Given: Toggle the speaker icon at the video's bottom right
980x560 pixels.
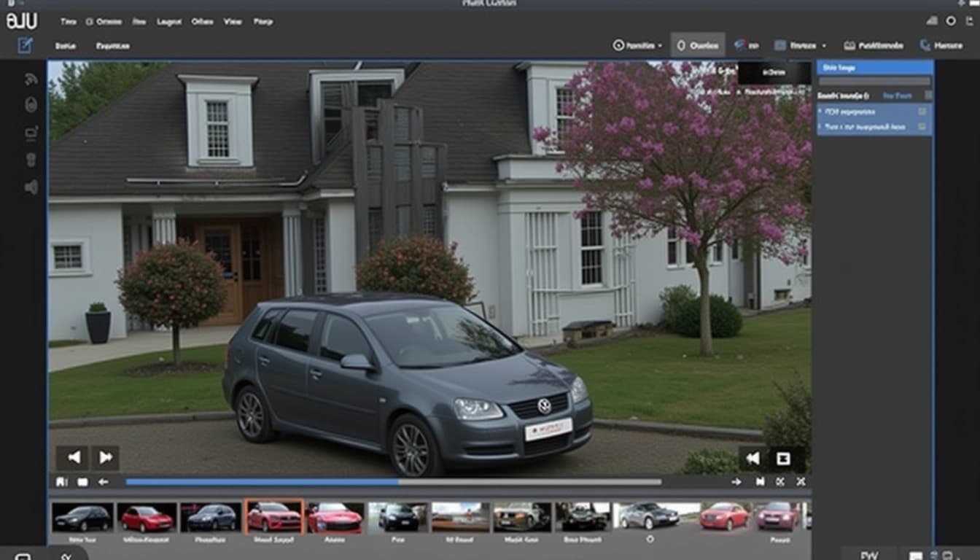Looking at the screenshot, I should point(752,459).
